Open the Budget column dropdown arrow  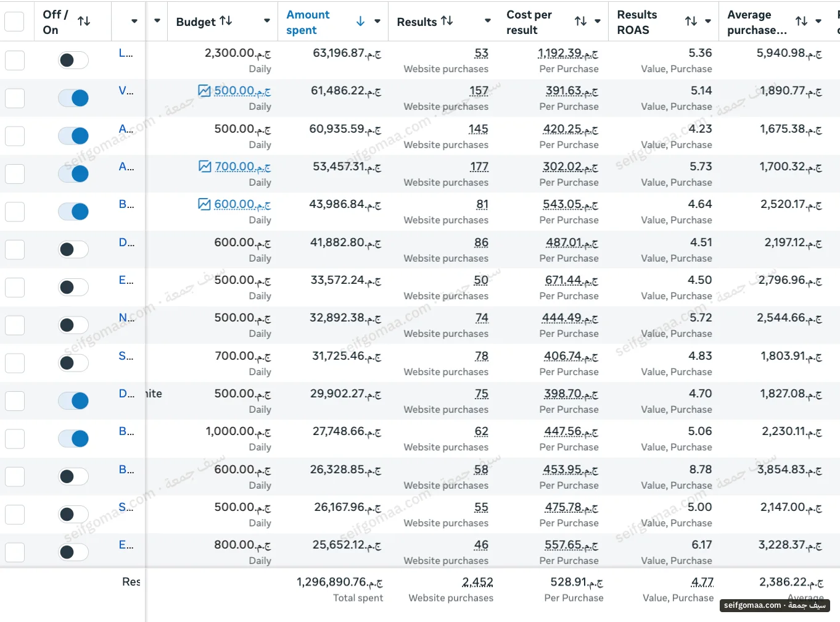pos(267,21)
